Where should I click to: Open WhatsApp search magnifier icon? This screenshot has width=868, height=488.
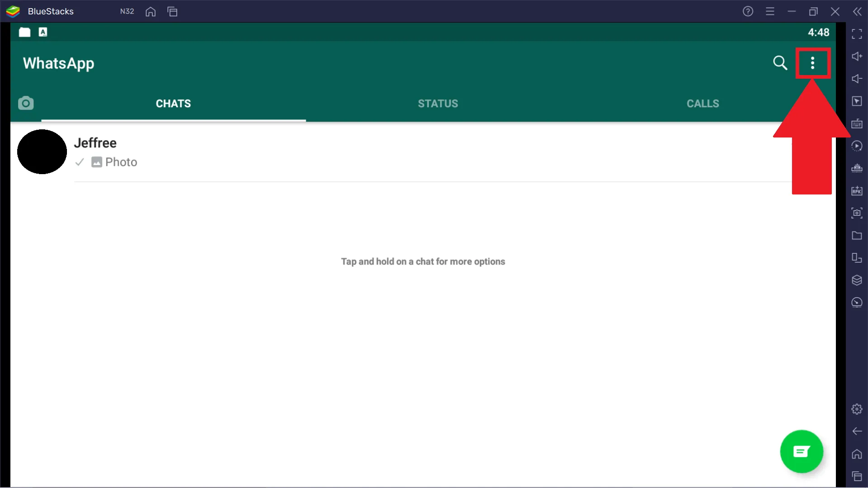point(780,63)
